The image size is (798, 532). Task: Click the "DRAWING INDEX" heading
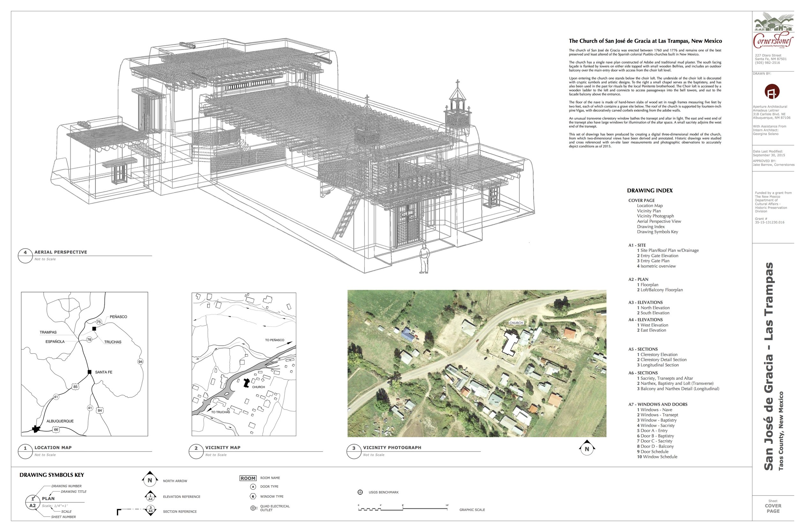[650, 191]
